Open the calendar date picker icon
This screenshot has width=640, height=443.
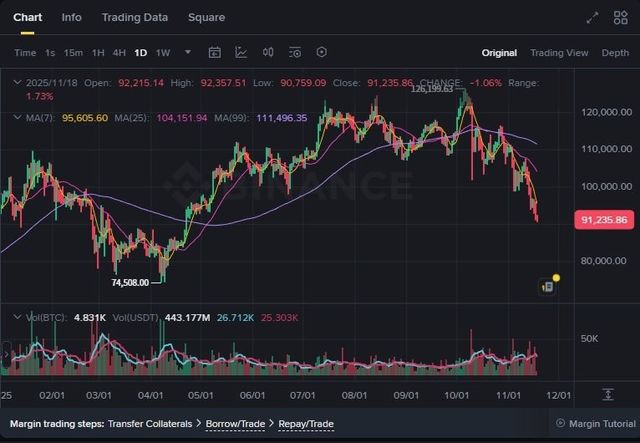click(x=214, y=52)
